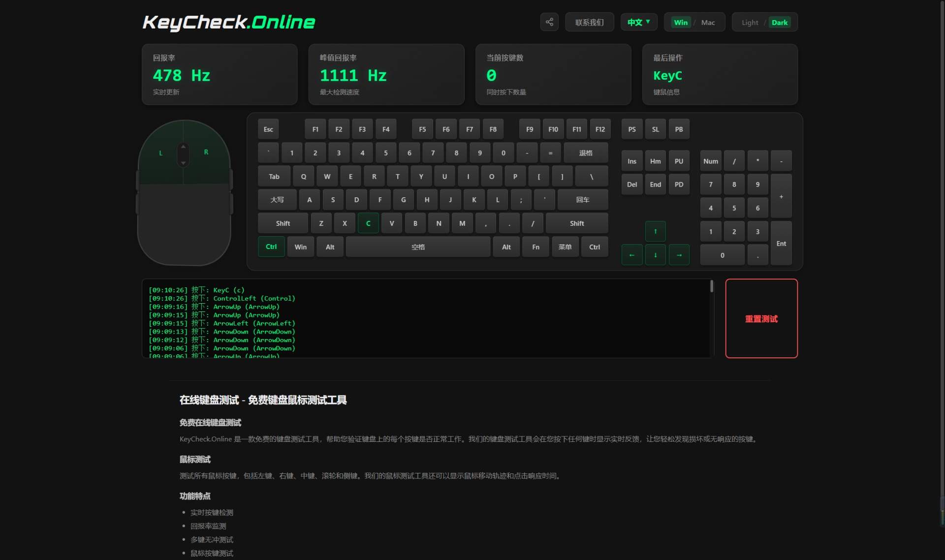The width and height of the screenshot is (945, 560).
Task: Click the KeyCheck.Online logo
Action: [x=229, y=22]
